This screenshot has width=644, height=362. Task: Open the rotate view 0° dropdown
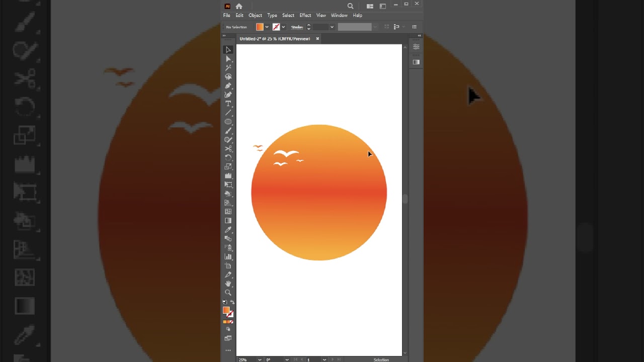coord(287,359)
